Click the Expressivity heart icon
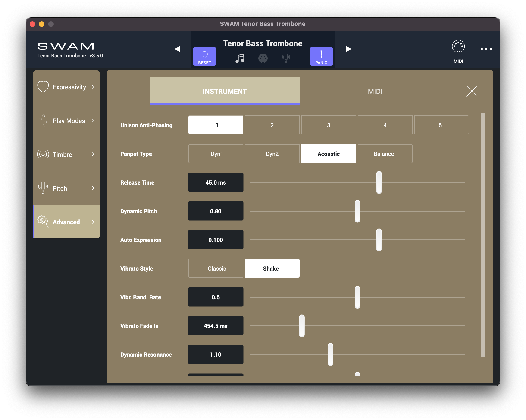Image resolution: width=526 pixels, height=420 pixels. click(43, 87)
